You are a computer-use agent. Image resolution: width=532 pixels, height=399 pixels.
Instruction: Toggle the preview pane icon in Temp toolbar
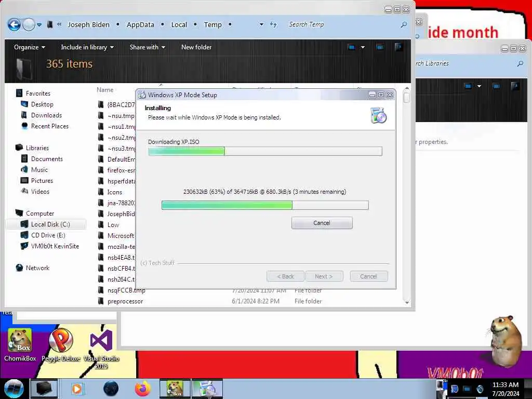pyautogui.click(x=380, y=47)
